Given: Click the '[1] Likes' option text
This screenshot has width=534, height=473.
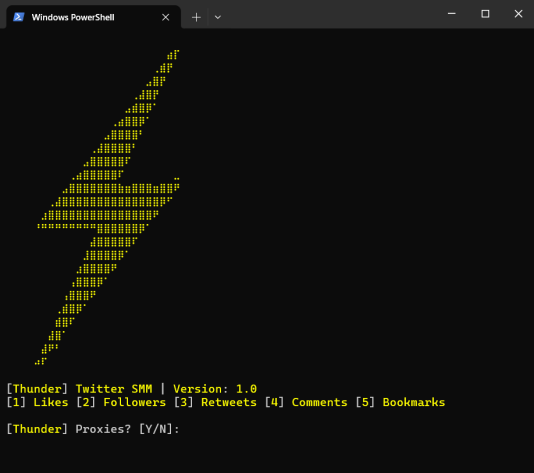Looking at the screenshot, I should tap(37, 403).
